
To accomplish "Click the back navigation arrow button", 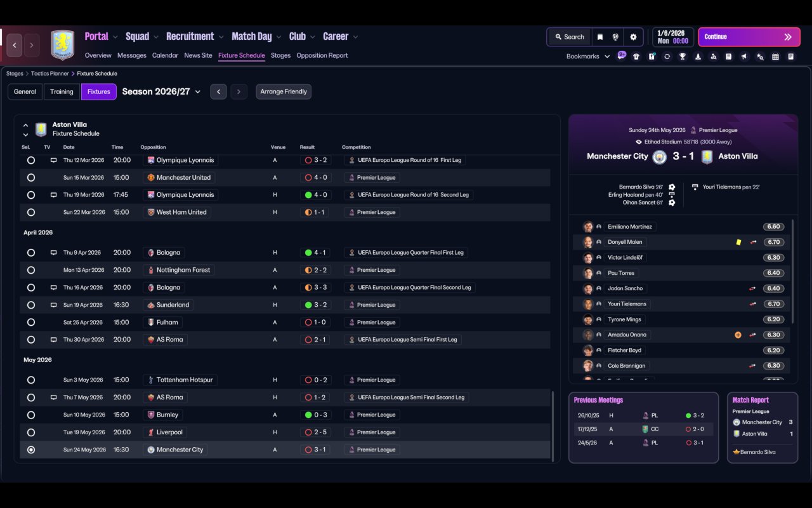I will [15, 45].
